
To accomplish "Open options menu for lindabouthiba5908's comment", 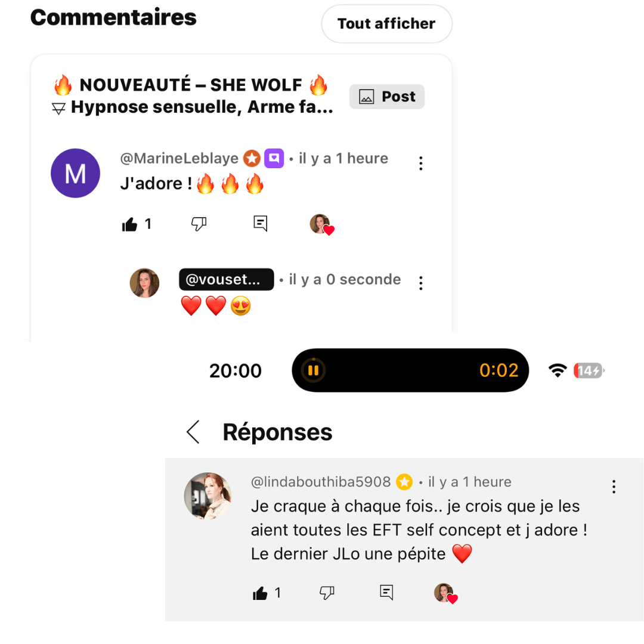I will point(614,487).
